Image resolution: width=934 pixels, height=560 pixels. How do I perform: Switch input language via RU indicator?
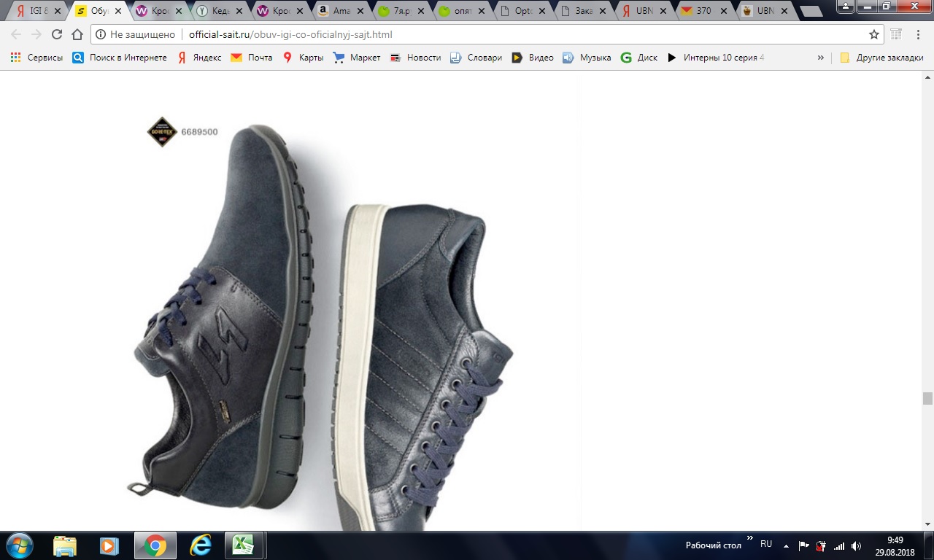click(766, 544)
